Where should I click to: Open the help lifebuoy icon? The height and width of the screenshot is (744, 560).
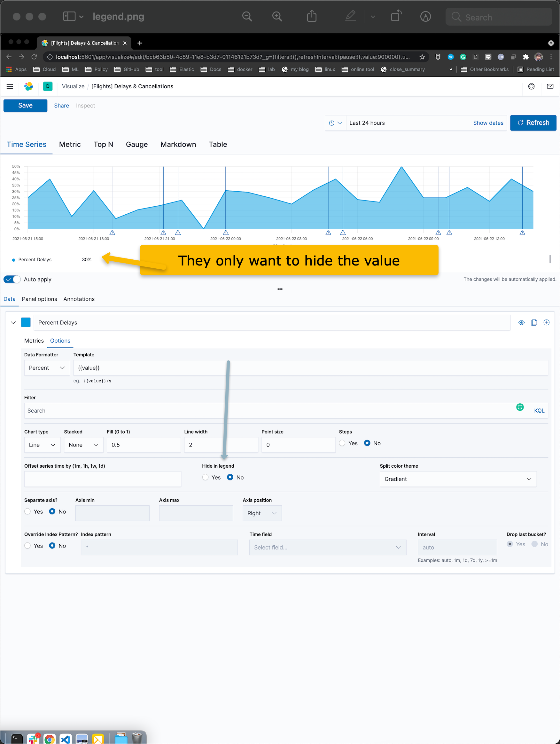532,86
